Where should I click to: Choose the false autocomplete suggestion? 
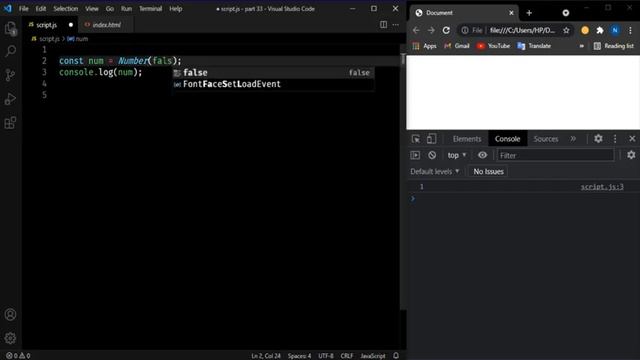pos(273,73)
